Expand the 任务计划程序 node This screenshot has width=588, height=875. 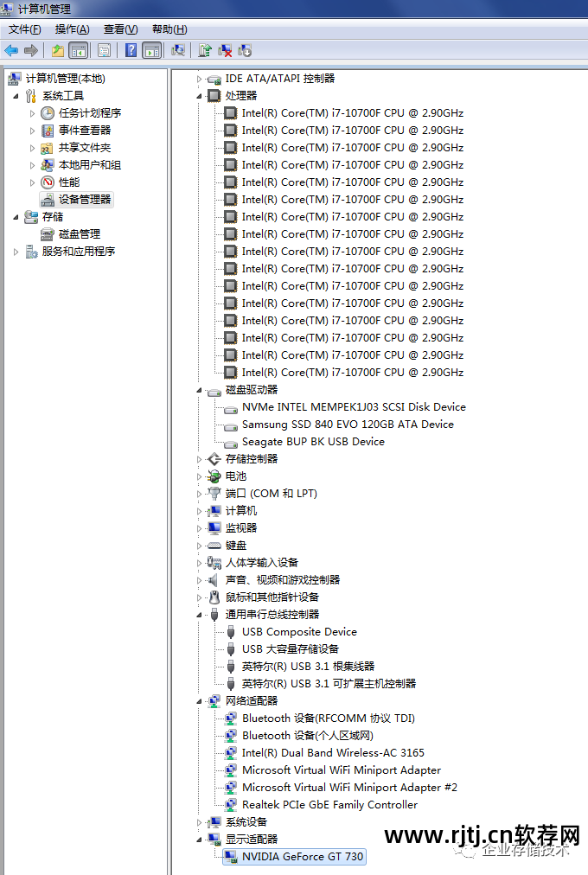point(32,113)
